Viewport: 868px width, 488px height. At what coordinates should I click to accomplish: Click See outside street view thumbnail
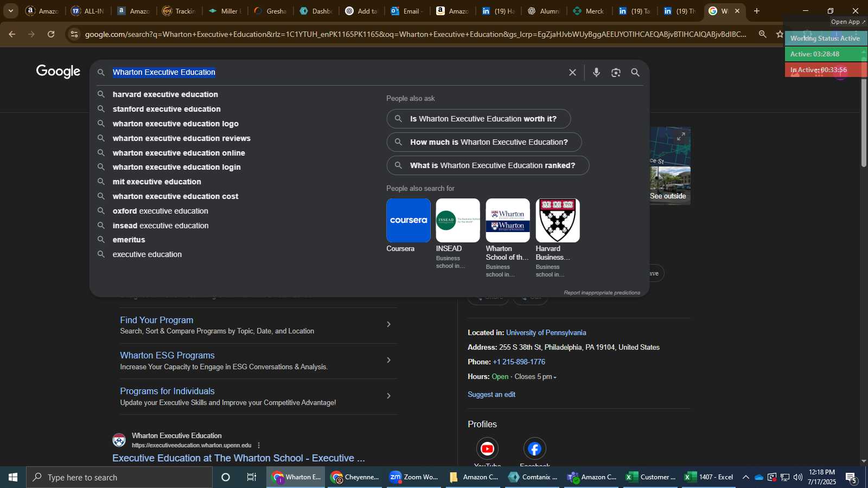pyautogui.click(x=670, y=185)
